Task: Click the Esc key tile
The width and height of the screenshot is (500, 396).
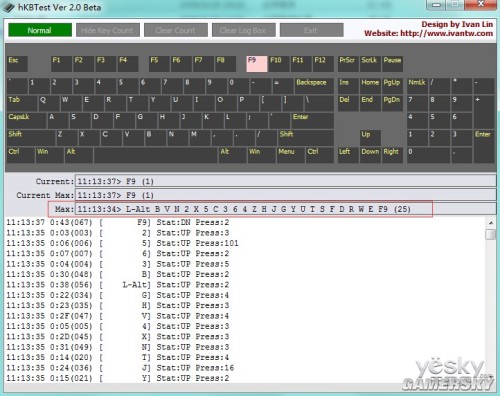Action: (x=17, y=64)
